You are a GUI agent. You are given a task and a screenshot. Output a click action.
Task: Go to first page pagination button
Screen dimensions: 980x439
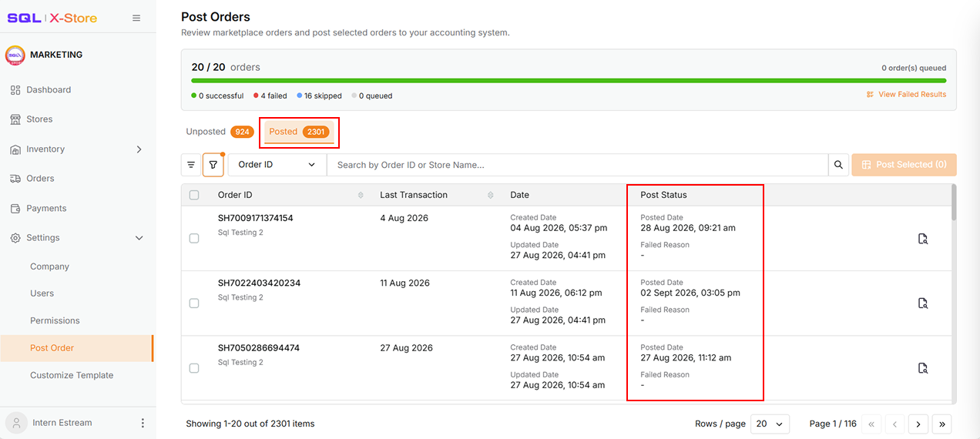click(872, 424)
